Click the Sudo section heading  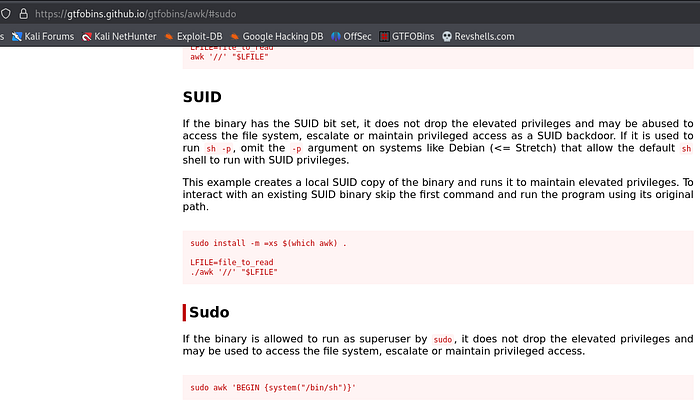209,312
